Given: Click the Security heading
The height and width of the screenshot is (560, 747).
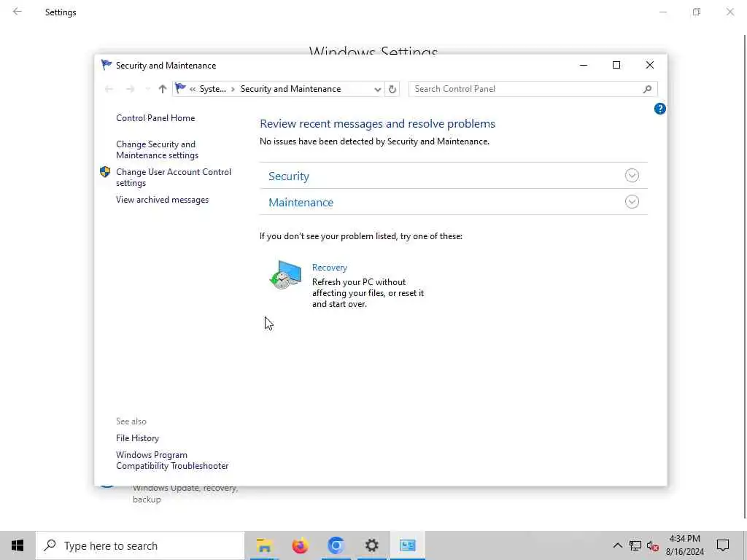Looking at the screenshot, I should [x=289, y=176].
